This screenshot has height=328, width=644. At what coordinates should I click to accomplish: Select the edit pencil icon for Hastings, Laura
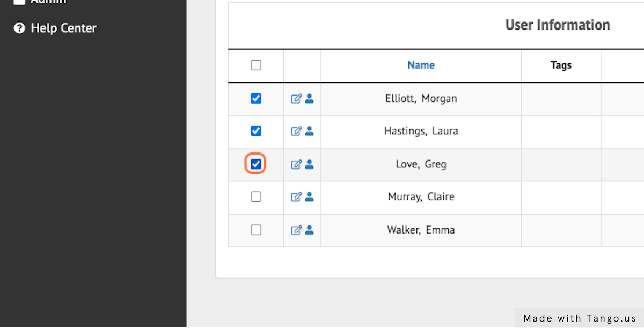[x=296, y=131]
